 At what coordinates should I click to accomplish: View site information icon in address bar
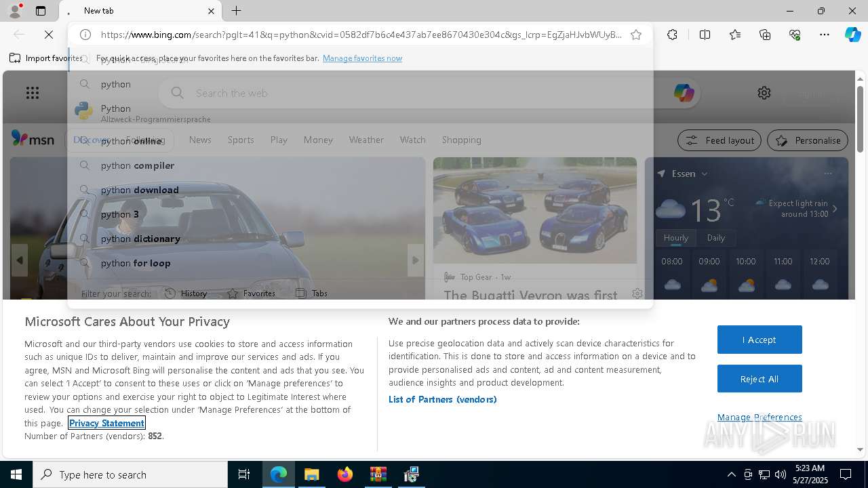pos(85,35)
